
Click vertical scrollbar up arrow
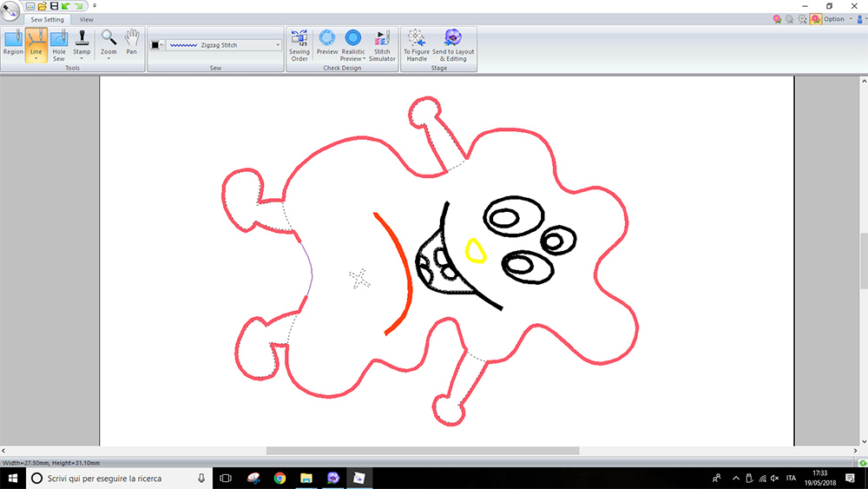pyautogui.click(x=864, y=81)
